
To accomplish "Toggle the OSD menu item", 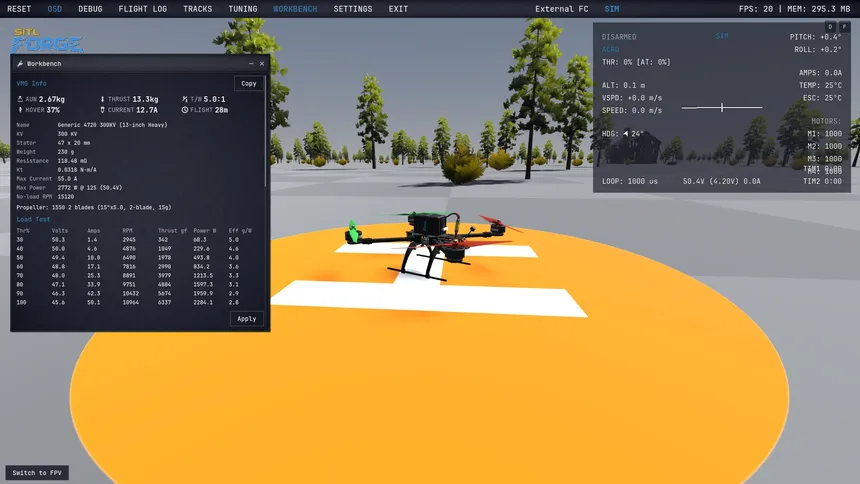I will click(54, 9).
